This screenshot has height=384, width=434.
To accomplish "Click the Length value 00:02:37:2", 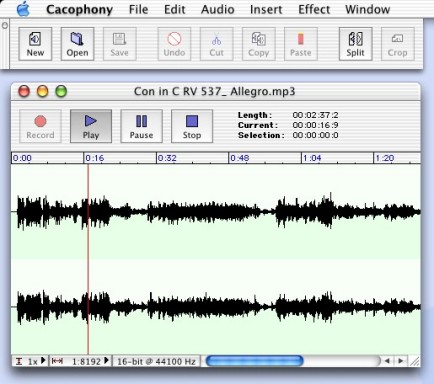I will pyautogui.click(x=315, y=115).
